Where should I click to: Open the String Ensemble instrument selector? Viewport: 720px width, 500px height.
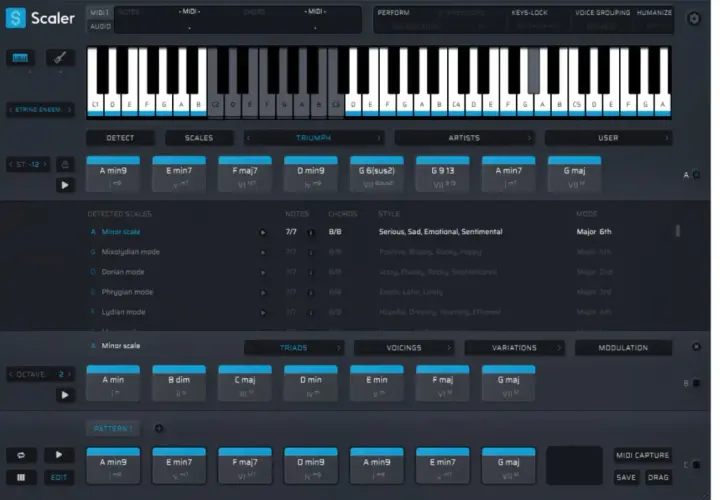coord(40,110)
